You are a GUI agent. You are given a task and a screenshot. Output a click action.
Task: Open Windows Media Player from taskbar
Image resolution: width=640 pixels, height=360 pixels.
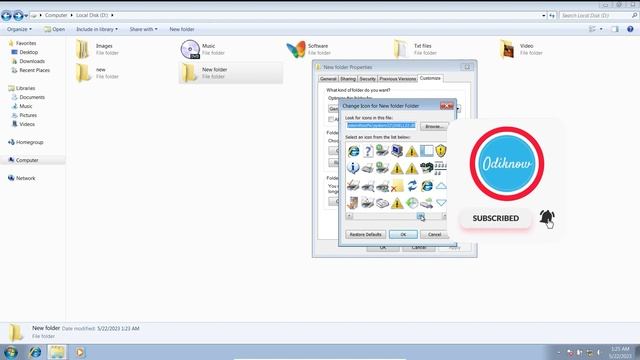80,352
